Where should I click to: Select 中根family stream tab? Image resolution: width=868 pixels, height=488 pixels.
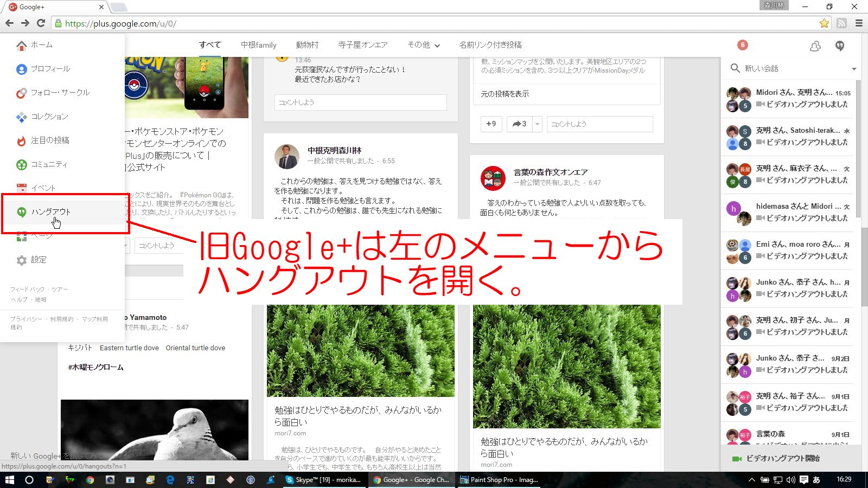coord(259,45)
